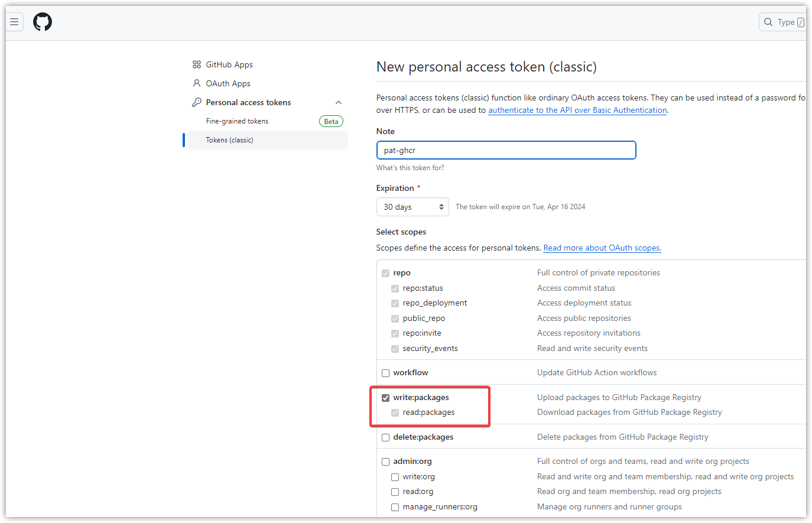Check the manage_runners:org scope

pyautogui.click(x=395, y=506)
